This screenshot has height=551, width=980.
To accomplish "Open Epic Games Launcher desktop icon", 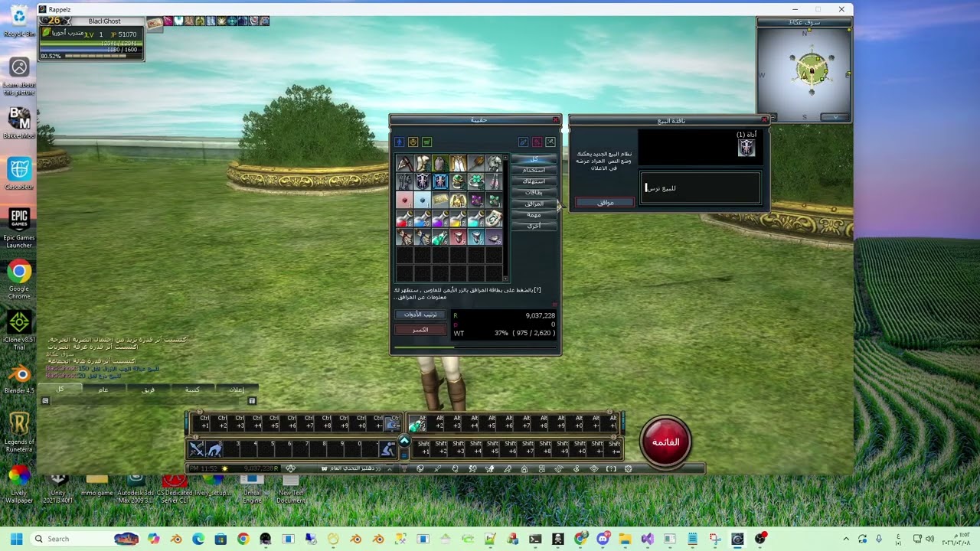I will (x=19, y=227).
